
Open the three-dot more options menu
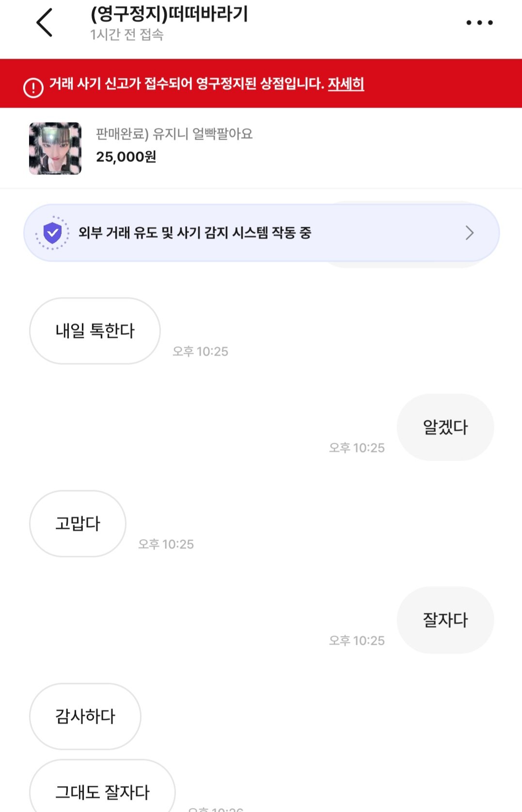tap(479, 22)
